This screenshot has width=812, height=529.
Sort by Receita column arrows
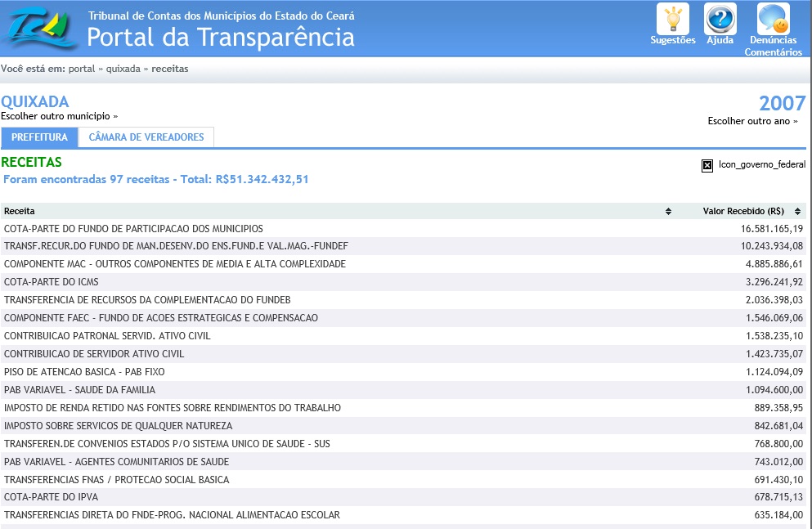pos(668,211)
